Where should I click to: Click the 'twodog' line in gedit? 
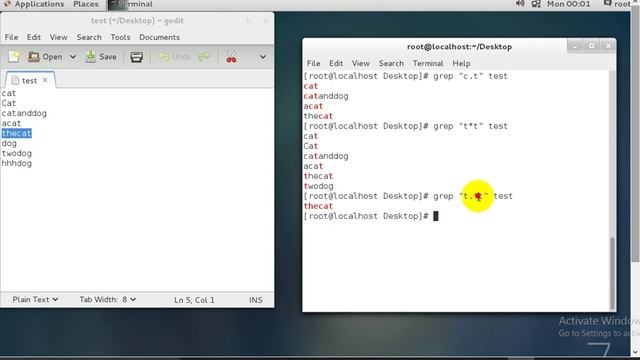[x=17, y=153]
